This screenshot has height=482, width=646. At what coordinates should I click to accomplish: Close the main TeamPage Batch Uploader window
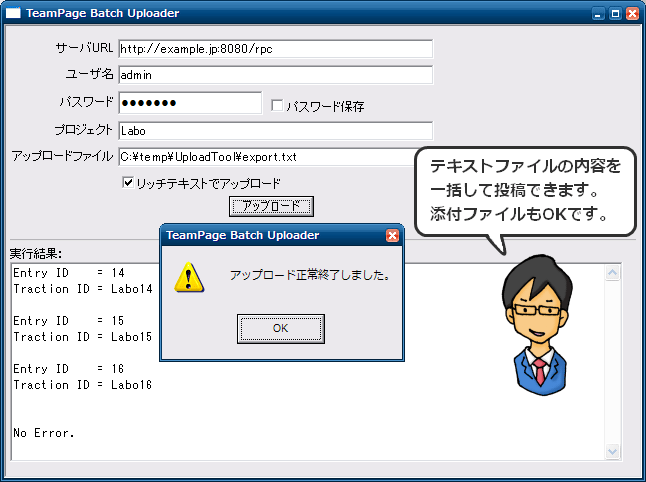pos(632,14)
